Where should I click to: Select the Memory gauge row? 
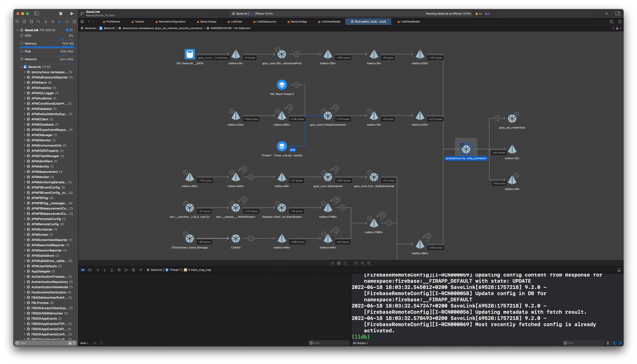[x=47, y=45]
